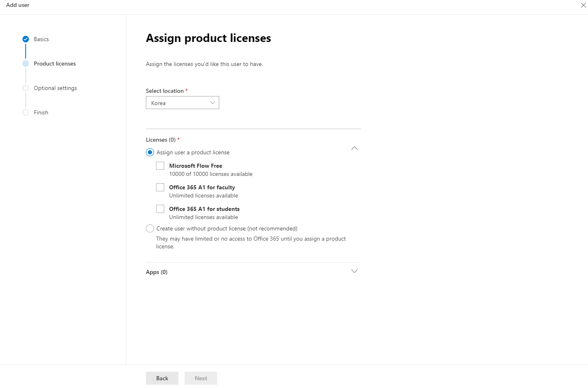The height and width of the screenshot is (388, 588).
Task: Click the Select location label
Action: 165,91
